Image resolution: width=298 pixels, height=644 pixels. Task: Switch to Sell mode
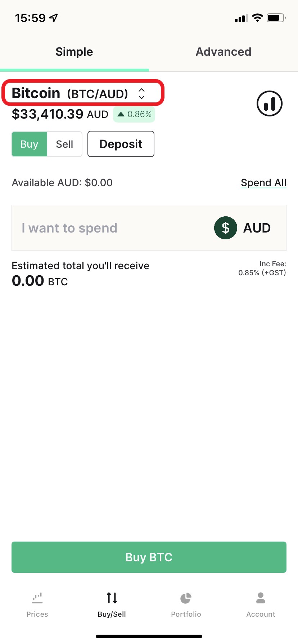coord(64,144)
